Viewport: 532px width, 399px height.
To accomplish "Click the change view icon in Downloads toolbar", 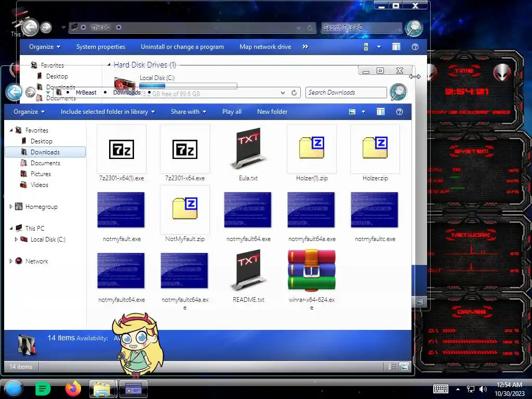I will click(352, 112).
